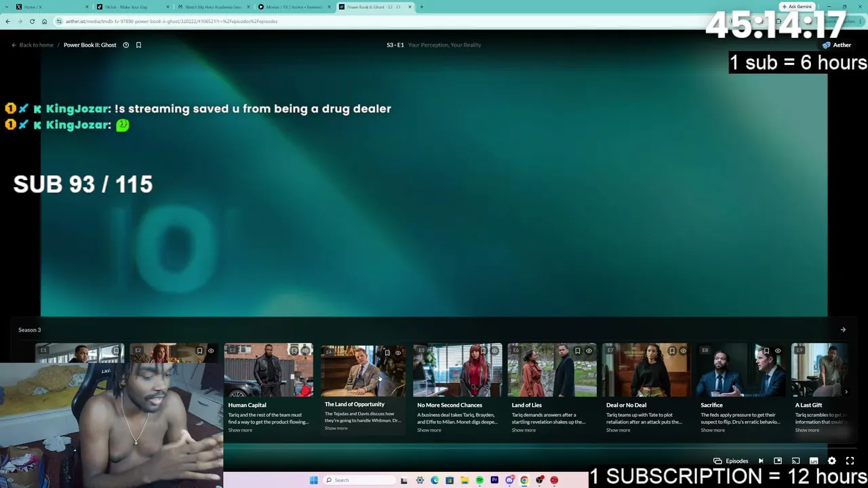Toggle watched eye on Deal or No Deal
The width and height of the screenshot is (868, 488).
[x=683, y=350]
